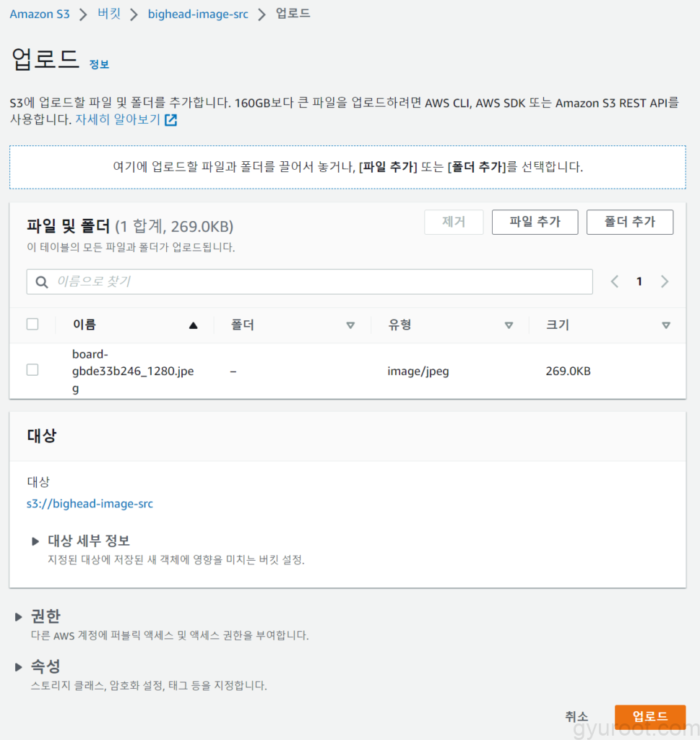Screen dimensions: 700x740
Task: Toggle the select-all checkbox in table header
Action: tap(33, 324)
